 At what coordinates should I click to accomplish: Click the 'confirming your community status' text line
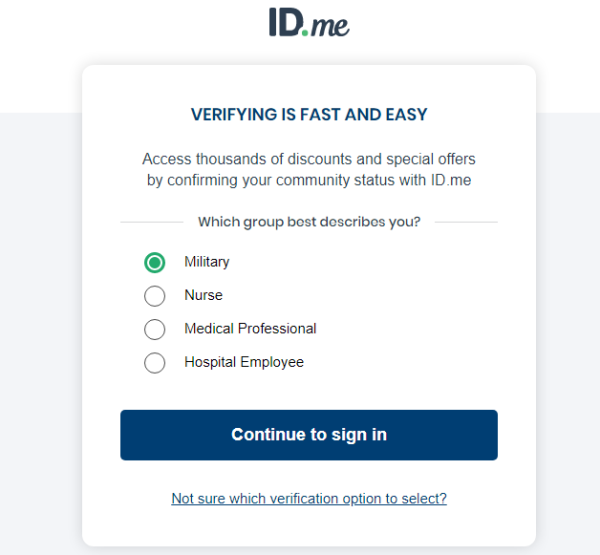308,181
